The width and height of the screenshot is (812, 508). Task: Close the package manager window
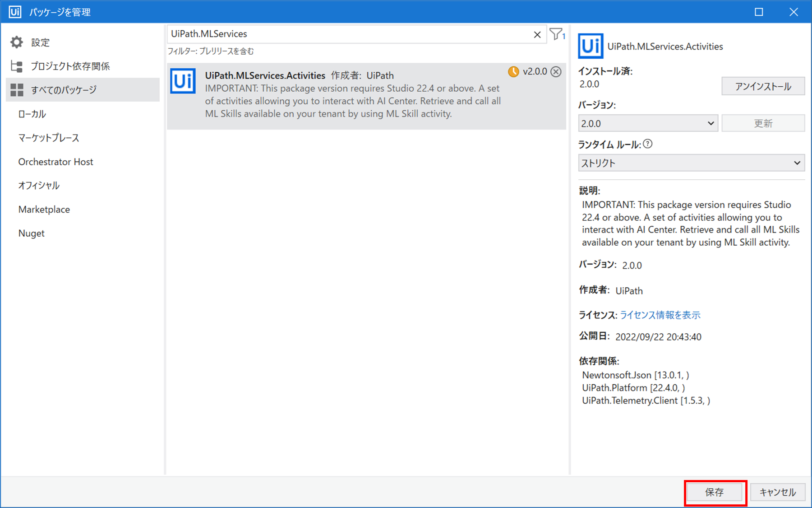tap(794, 12)
